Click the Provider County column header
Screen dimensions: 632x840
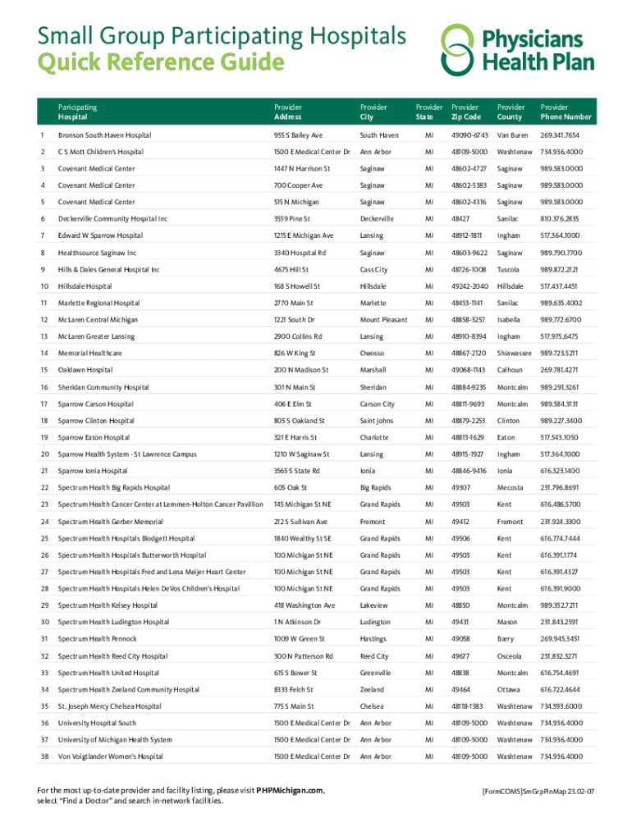511,112
